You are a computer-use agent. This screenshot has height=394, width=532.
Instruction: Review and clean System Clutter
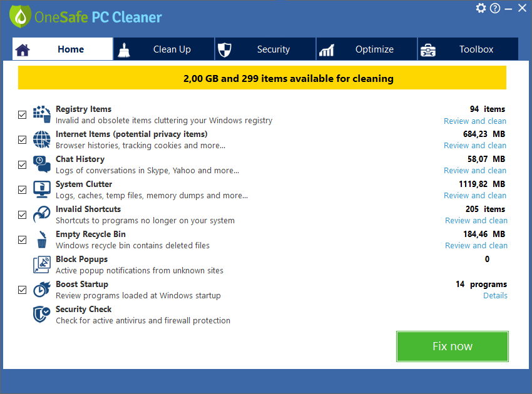coord(475,196)
